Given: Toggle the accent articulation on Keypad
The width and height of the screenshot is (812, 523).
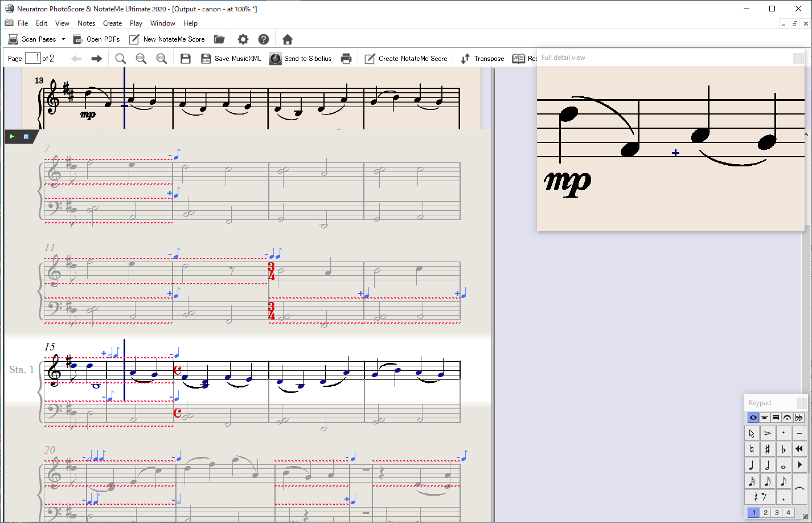Looking at the screenshot, I should click(x=767, y=433).
